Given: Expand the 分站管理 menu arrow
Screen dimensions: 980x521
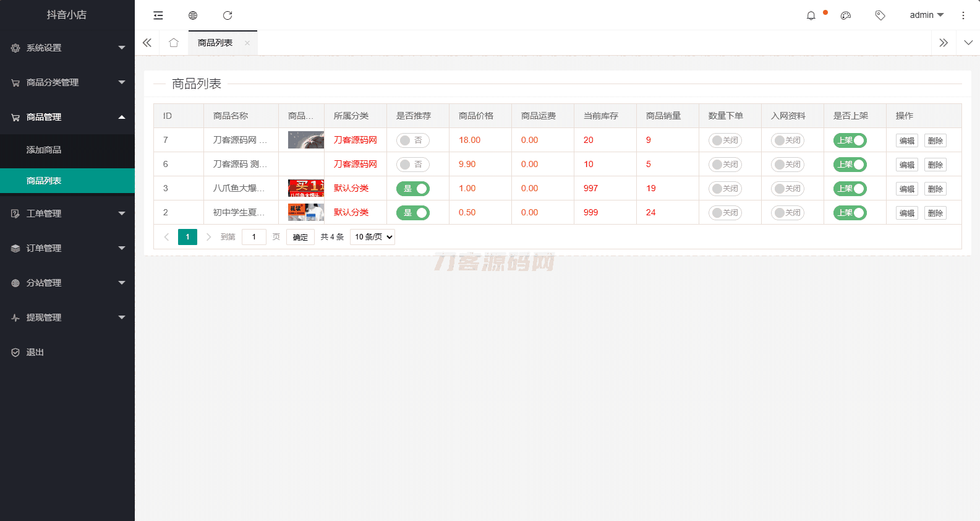Looking at the screenshot, I should pos(122,283).
